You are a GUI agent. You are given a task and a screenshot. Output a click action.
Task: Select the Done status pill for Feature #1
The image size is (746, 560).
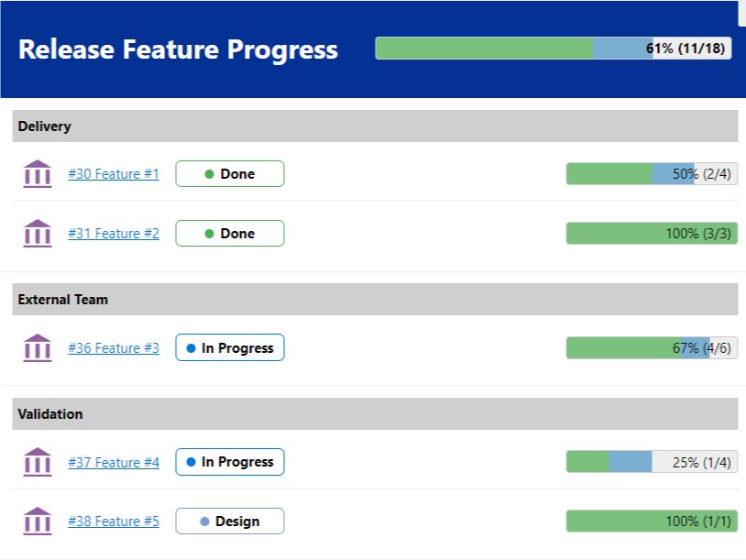229,173
